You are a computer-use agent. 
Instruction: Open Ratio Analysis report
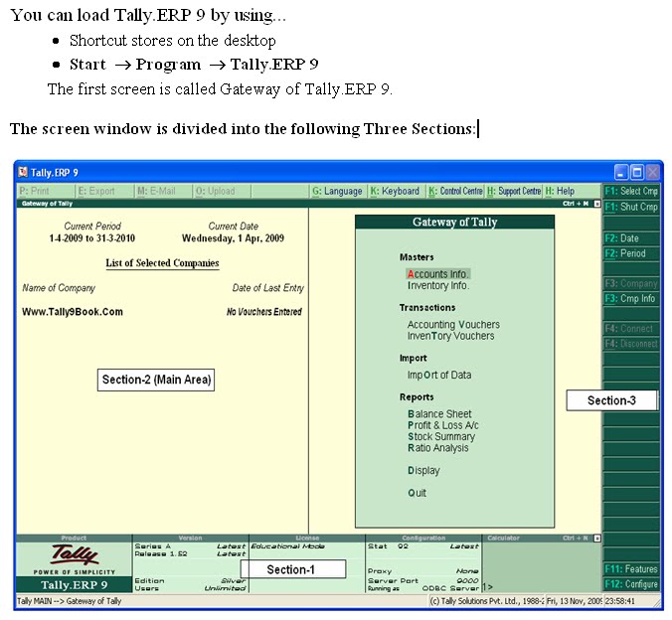point(438,448)
